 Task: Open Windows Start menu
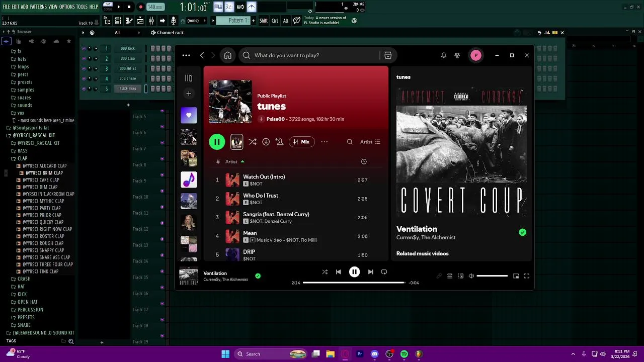225,354
